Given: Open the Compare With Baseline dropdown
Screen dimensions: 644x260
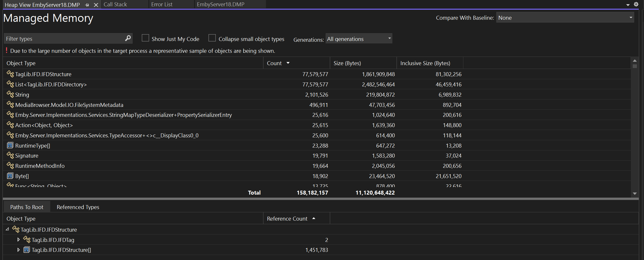Looking at the screenshot, I should [x=565, y=18].
